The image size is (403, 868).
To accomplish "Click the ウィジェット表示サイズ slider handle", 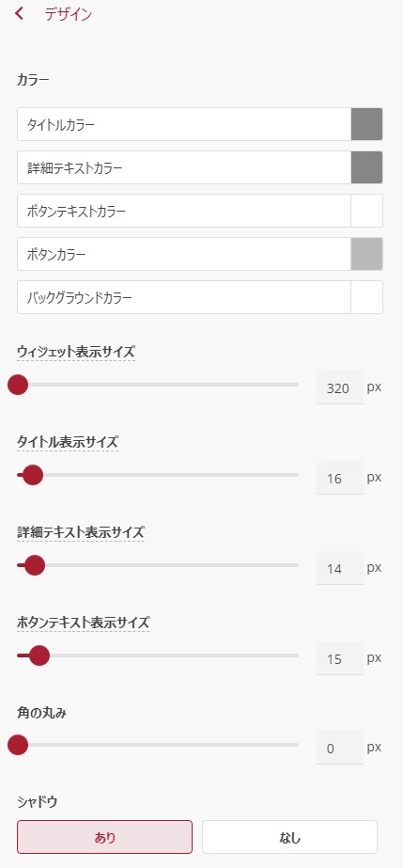I will tap(18, 385).
